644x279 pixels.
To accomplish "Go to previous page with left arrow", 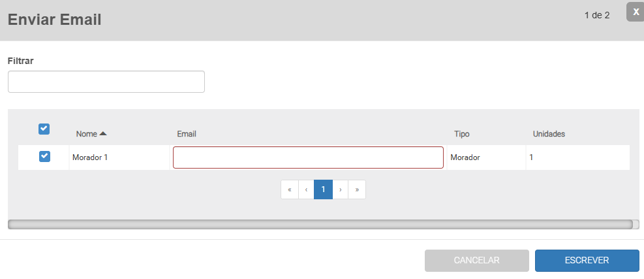I will click(x=306, y=189).
